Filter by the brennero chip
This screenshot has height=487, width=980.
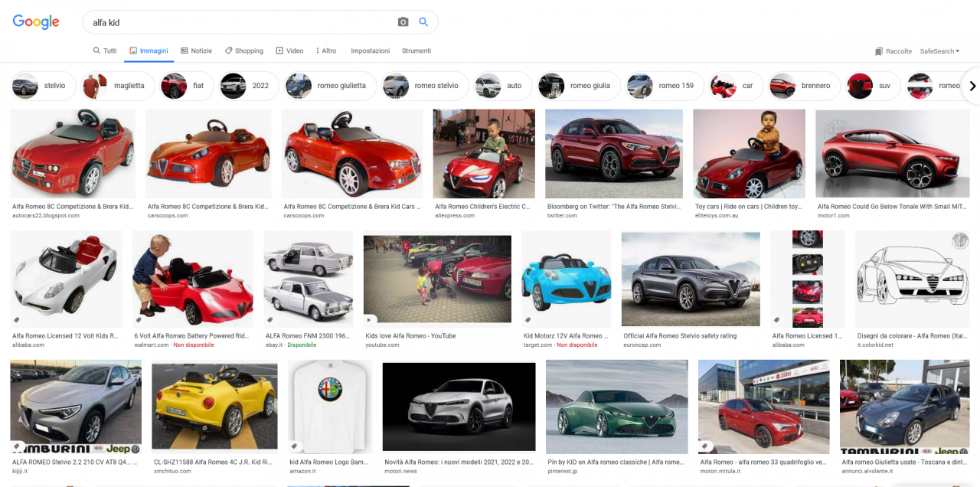pos(804,86)
